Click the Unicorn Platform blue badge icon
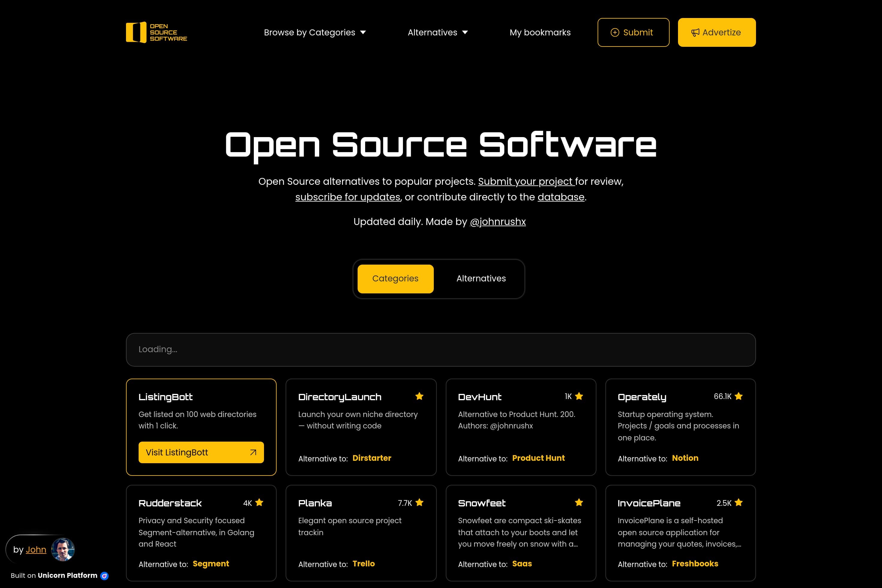882x588 pixels. (x=105, y=576)
